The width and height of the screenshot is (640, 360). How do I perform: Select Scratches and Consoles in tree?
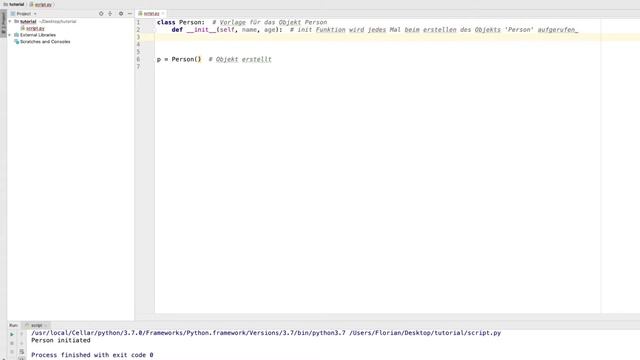click(45, 42)
